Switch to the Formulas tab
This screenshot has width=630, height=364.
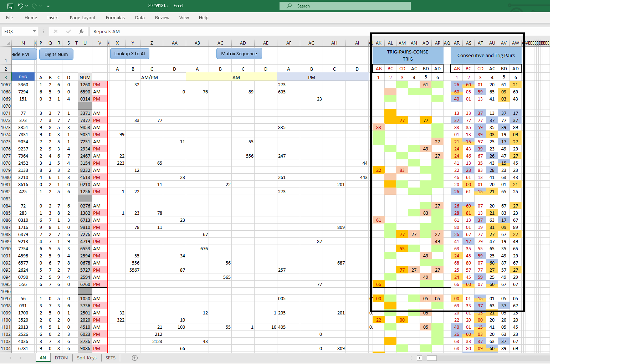coord(115,18)
